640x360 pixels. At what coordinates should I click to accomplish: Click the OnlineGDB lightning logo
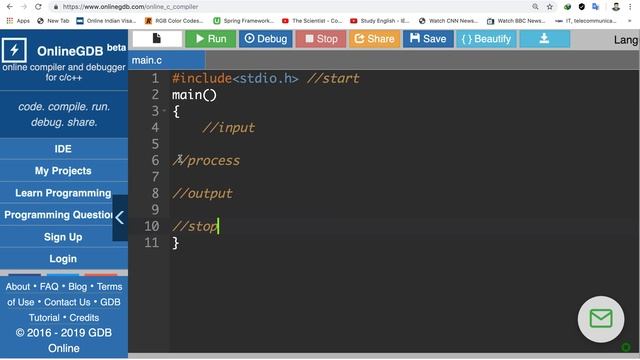click(x=14, y=50)
